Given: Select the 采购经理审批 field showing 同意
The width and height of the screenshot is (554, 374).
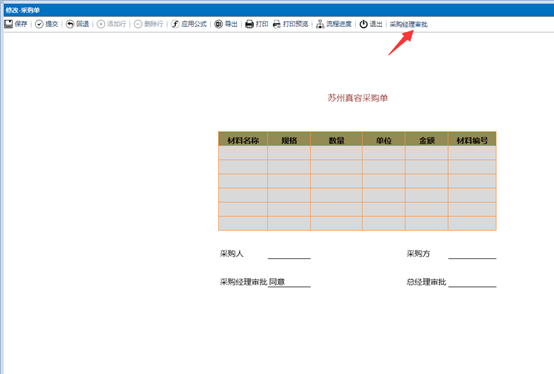Looking at the screenshot, I should tap(289, 282).
